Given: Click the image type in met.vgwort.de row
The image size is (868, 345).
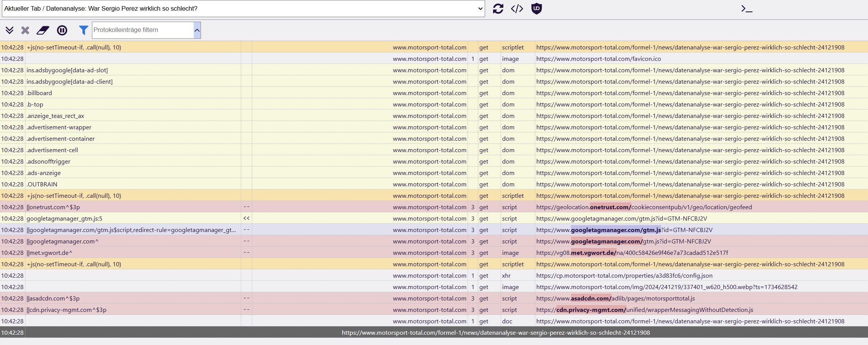Looking at the screenshot, I should (510, 253).
